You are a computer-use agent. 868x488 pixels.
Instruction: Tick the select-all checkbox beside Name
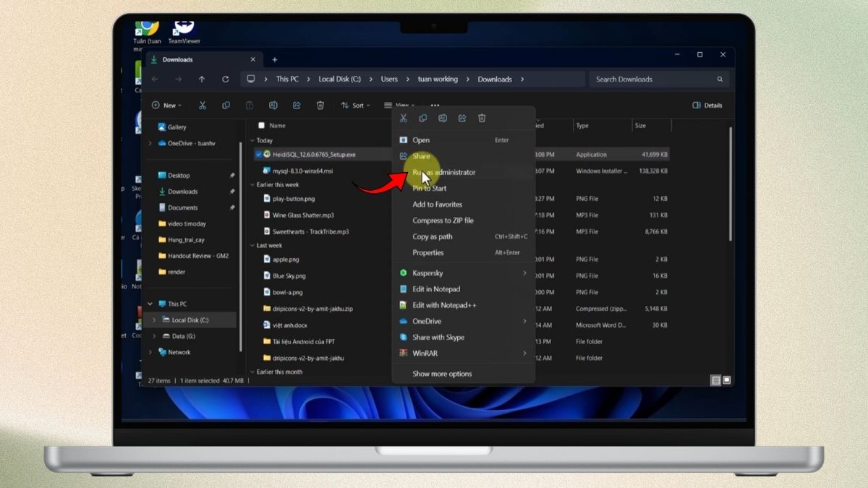point(261,126)
